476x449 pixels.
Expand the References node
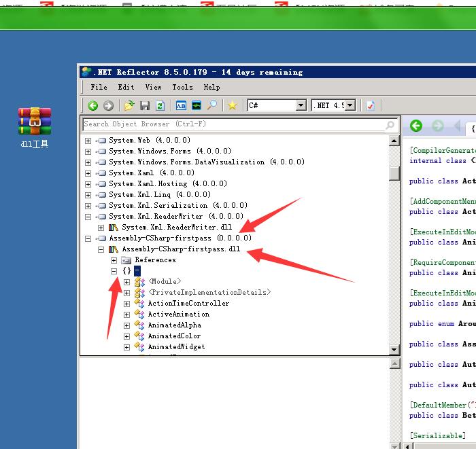[114, 260]
